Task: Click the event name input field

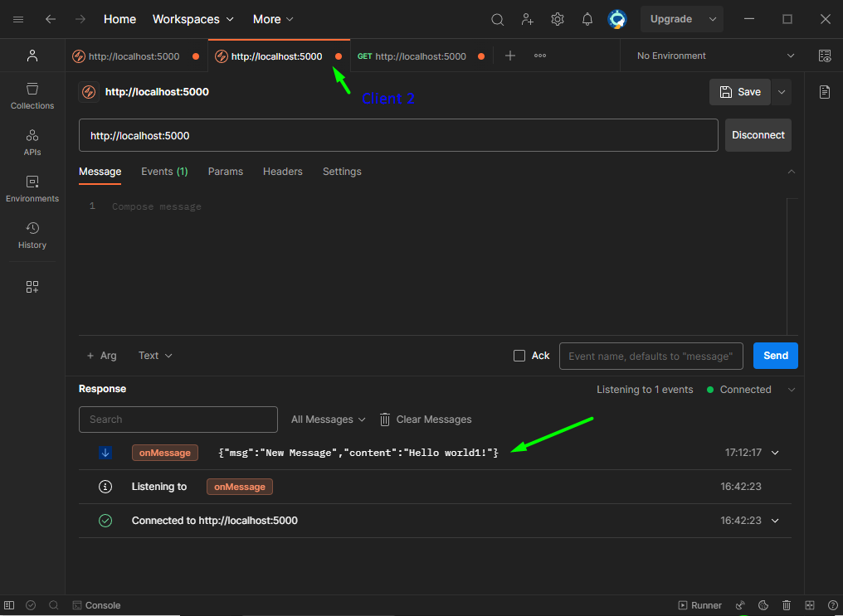Action: 651,356
